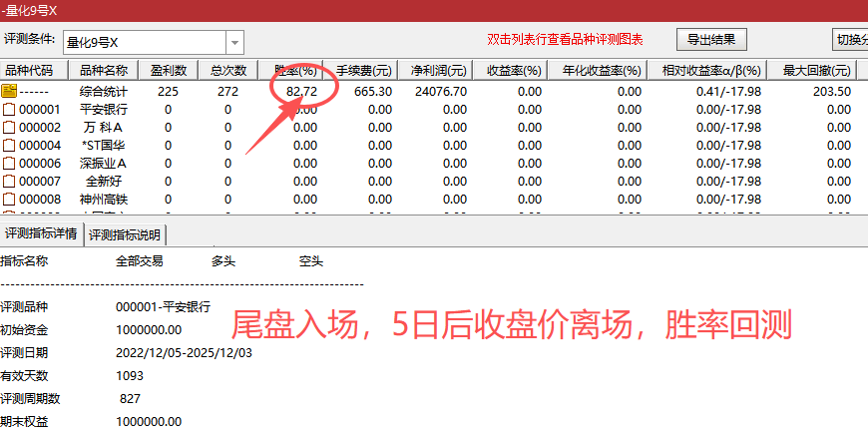
Task: Click the 导出结果 button
Action: 712,40
